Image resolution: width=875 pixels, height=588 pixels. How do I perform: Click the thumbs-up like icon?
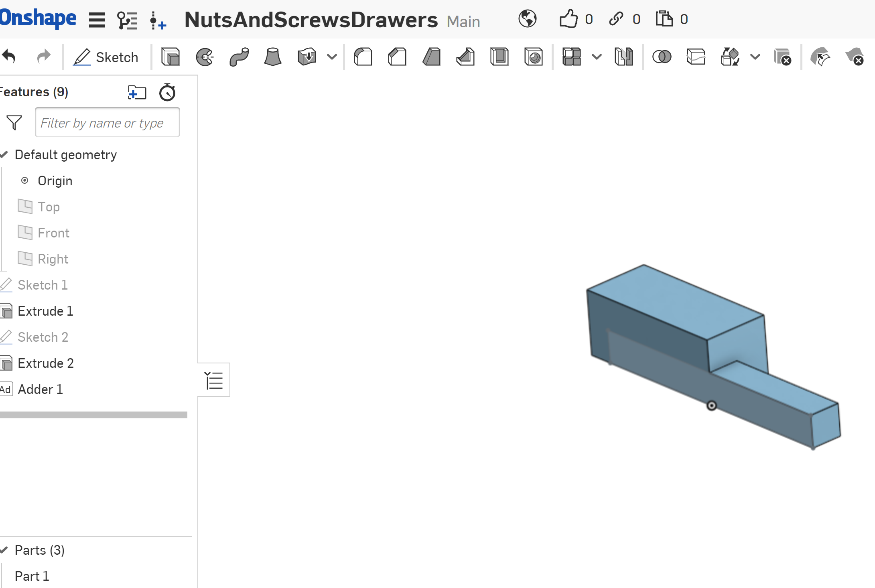(x=568, y=19)
